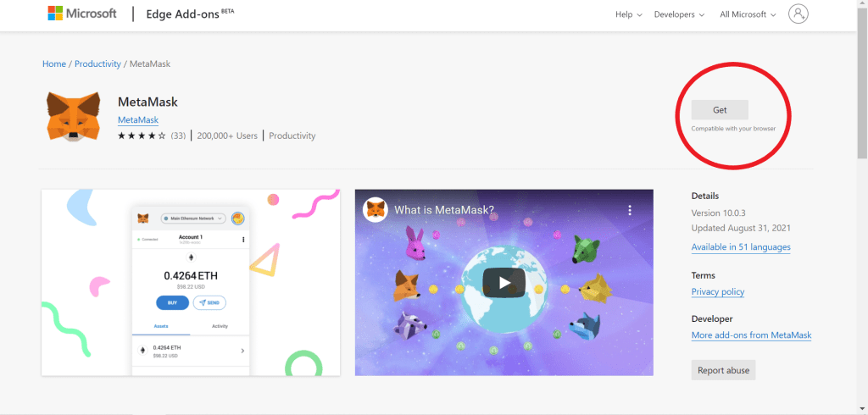This screenshot has width=868, height=415.
Task: View Available in 51 languages link
Action: pyautogui.click(x=741, y=247)
